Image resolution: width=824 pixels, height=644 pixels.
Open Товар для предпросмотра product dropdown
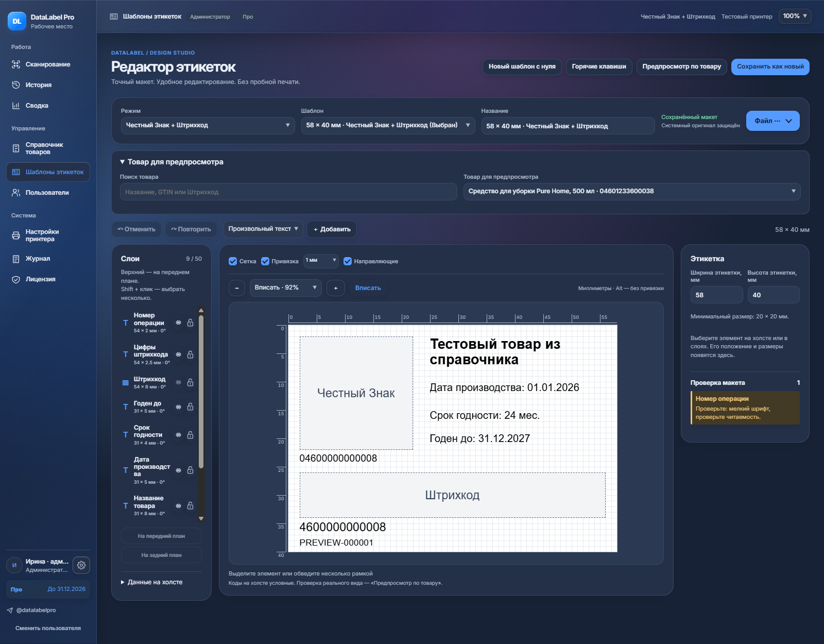pos(632,191)
